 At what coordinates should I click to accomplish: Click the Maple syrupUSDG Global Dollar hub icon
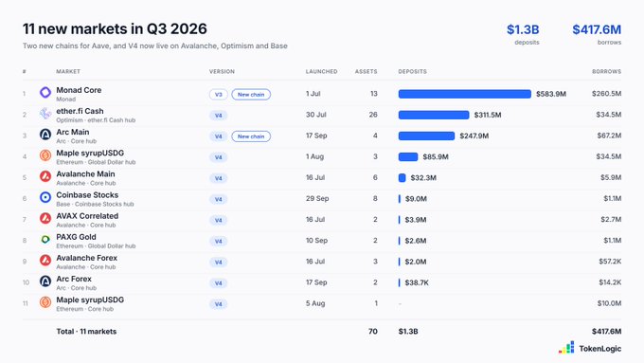(45, 155)
